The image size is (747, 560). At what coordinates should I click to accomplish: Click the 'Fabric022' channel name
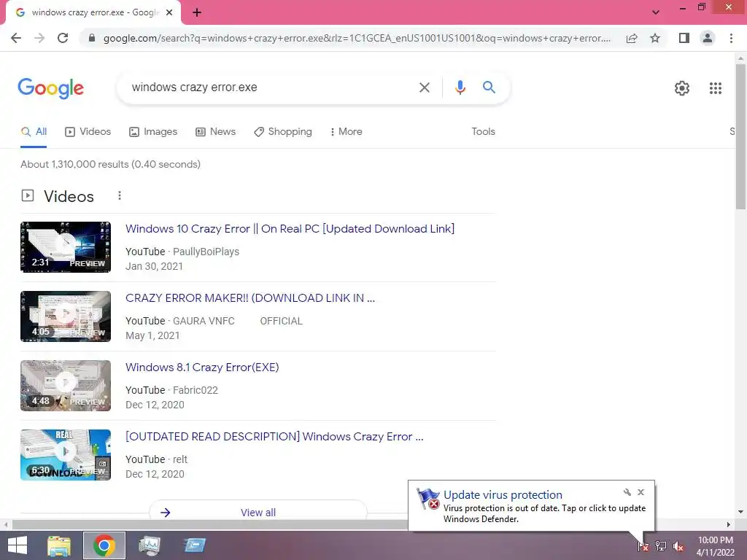click(x=196, y=390)
